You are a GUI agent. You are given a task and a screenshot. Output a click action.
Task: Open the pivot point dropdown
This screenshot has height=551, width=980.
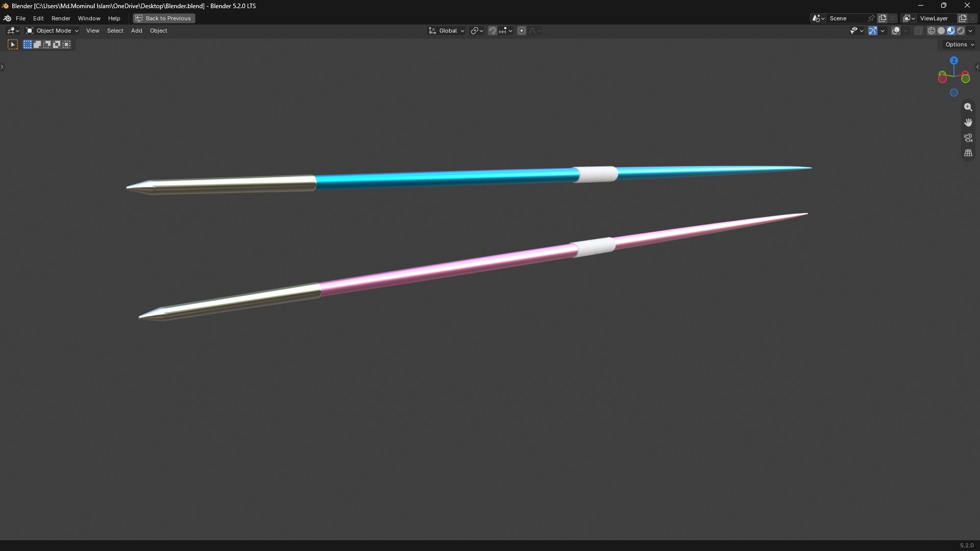click(477, 31)
